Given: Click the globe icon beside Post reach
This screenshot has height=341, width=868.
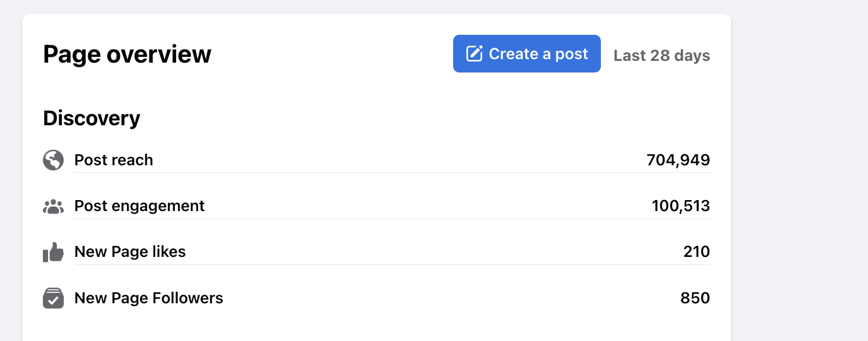Looking at the screenshot, I should click(x=53, y=160).
